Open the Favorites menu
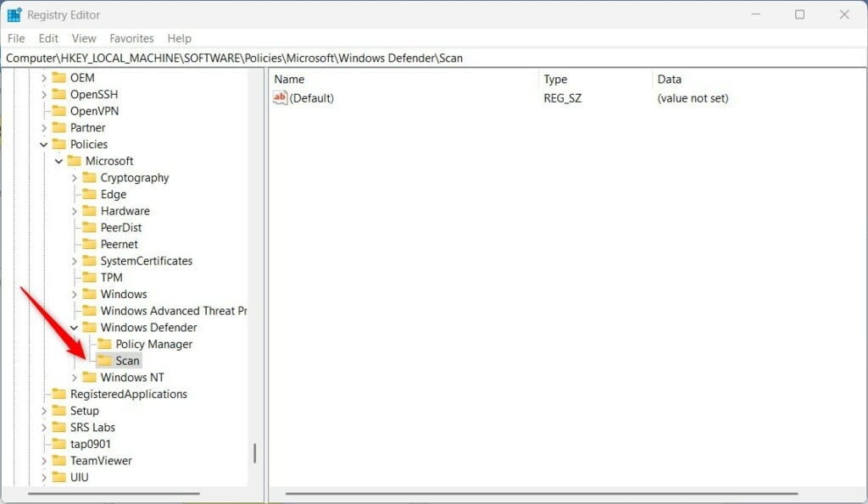Viewport: 868px width, 504px height. 131,38
